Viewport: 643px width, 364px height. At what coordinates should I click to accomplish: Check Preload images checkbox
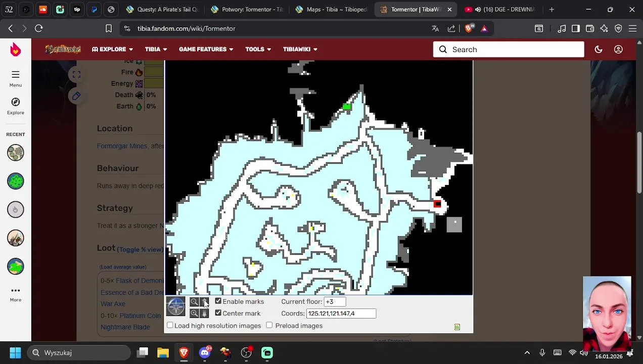point(269,326)
